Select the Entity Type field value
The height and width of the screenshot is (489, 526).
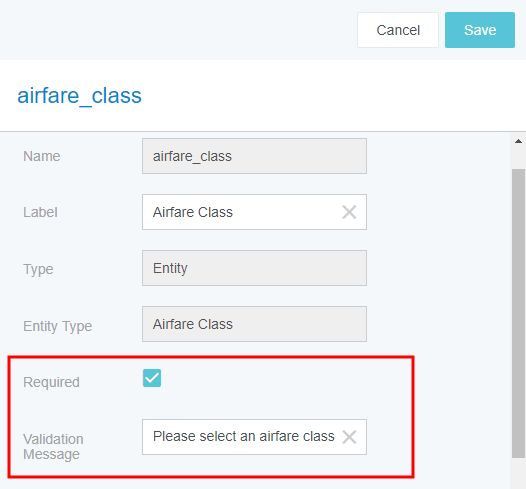[x=254, y=324]
